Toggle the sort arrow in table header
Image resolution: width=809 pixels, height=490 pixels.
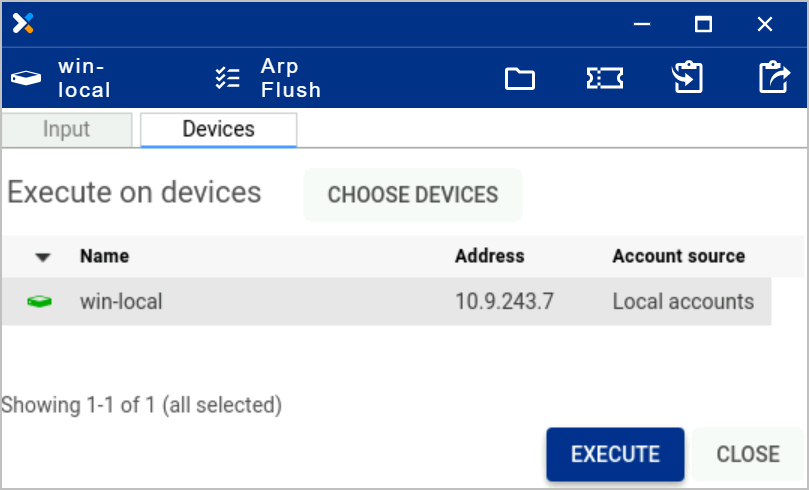point(43,257)
